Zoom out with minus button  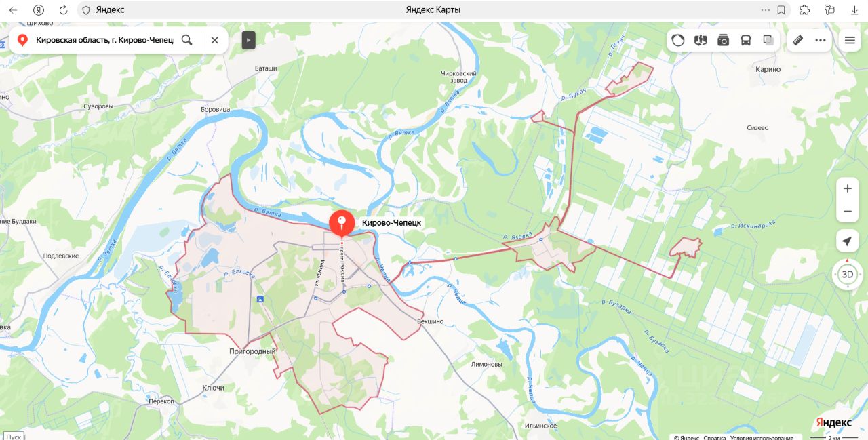tap(847, 211)
